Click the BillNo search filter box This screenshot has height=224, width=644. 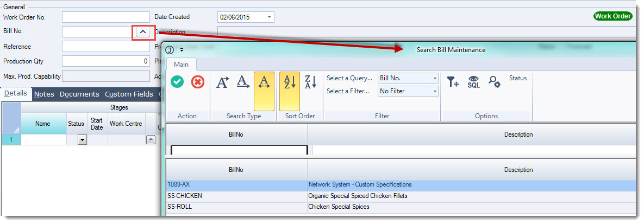[x=239, y=150]
